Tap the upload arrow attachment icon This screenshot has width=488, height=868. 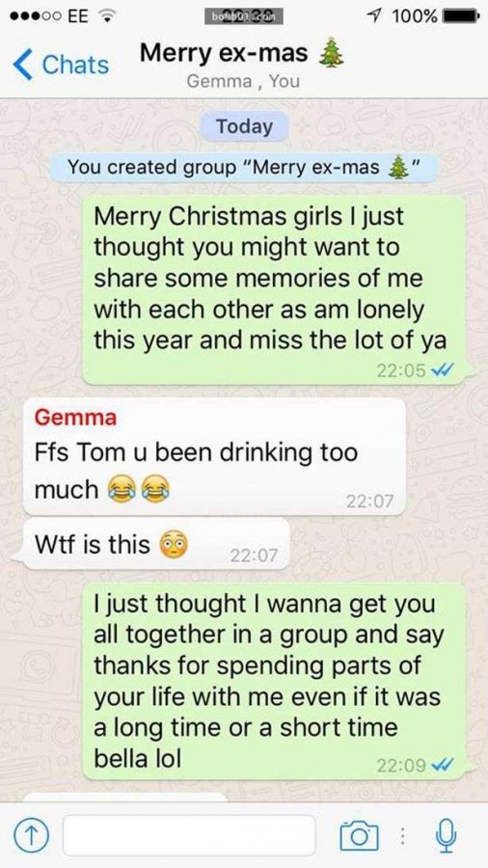[33, 835]
